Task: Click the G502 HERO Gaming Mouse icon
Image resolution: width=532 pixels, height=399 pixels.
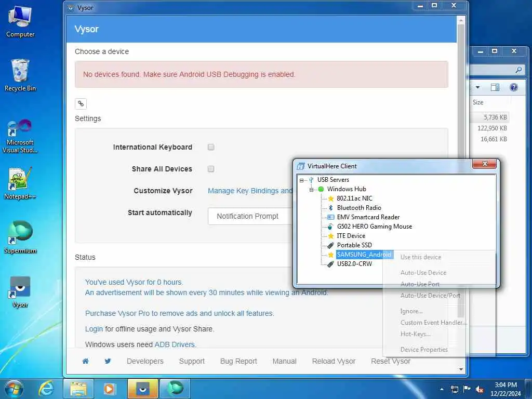Action: (x=330, y=227)
